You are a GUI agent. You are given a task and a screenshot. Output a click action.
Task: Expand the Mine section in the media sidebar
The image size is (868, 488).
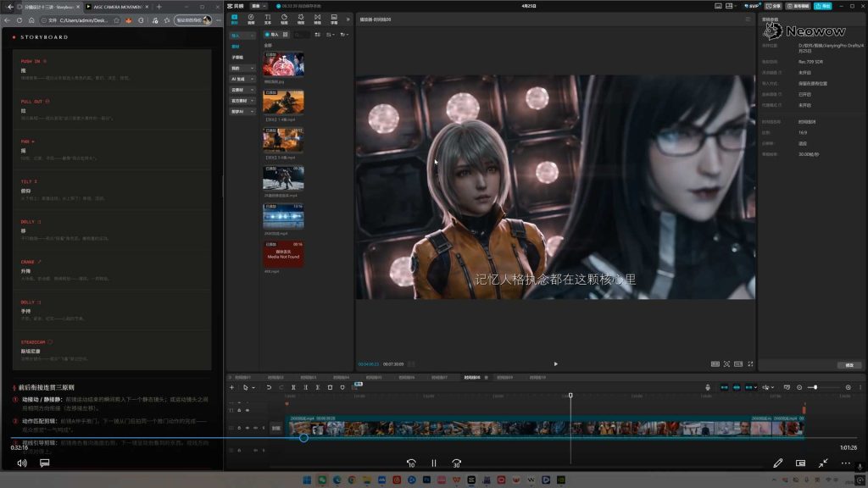point(242,68)
